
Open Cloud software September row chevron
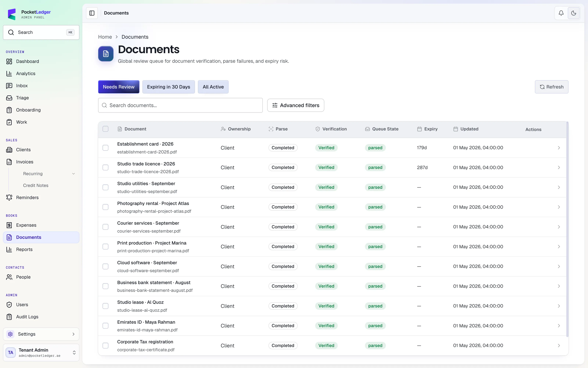click(x=559, y=266)
